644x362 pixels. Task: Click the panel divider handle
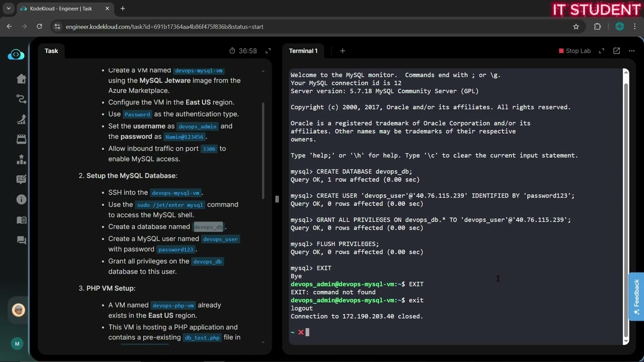pyautogui.click(x=277, y=199)
